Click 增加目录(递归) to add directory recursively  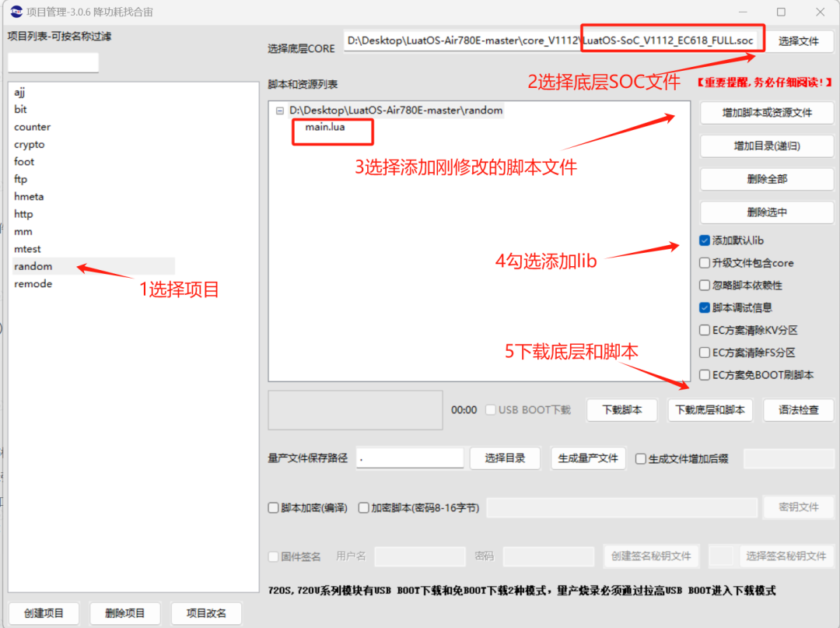[766, 146]
